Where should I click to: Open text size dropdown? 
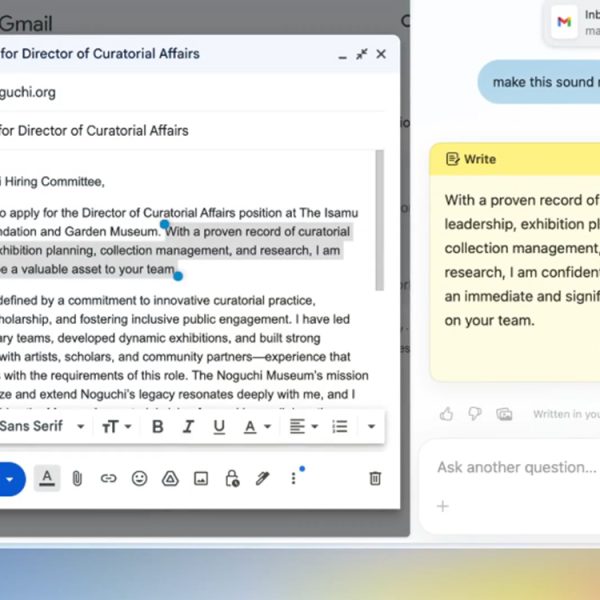pos(116,426)
